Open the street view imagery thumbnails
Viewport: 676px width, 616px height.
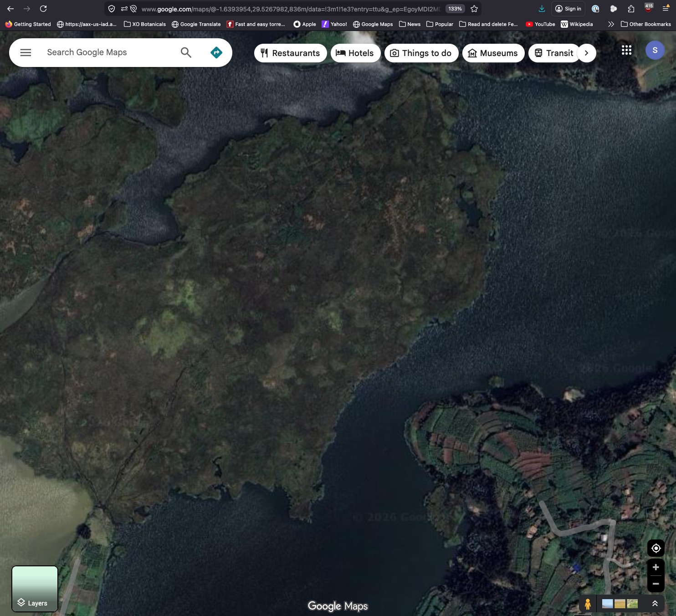(x=620, y=604)
